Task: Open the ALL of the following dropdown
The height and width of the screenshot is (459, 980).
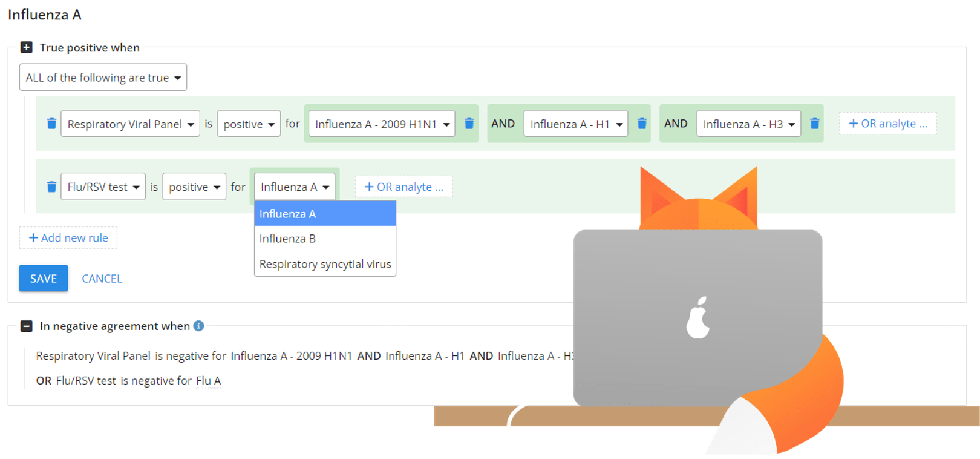Action: [x=103, y=78]
